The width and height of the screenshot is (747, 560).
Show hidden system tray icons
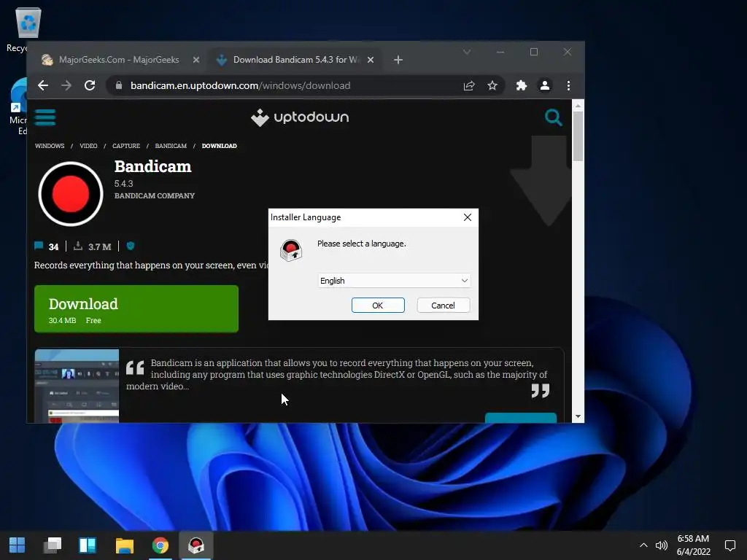click(643, 545)
